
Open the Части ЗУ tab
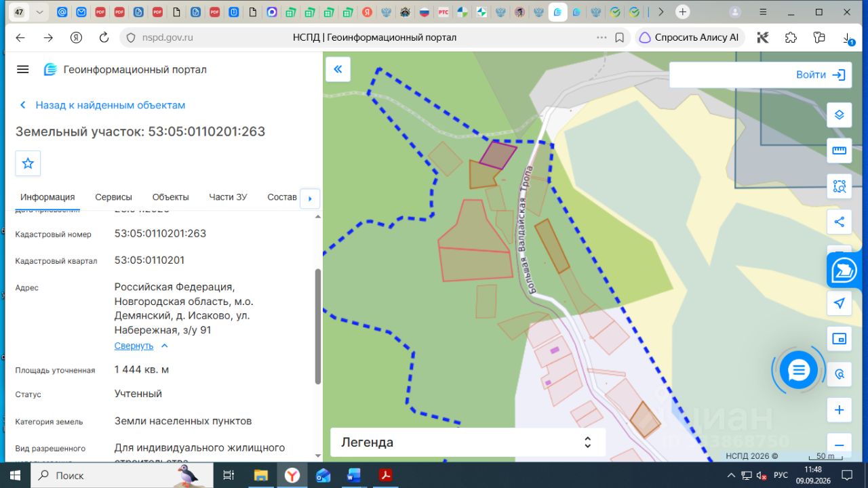point(228,197)
